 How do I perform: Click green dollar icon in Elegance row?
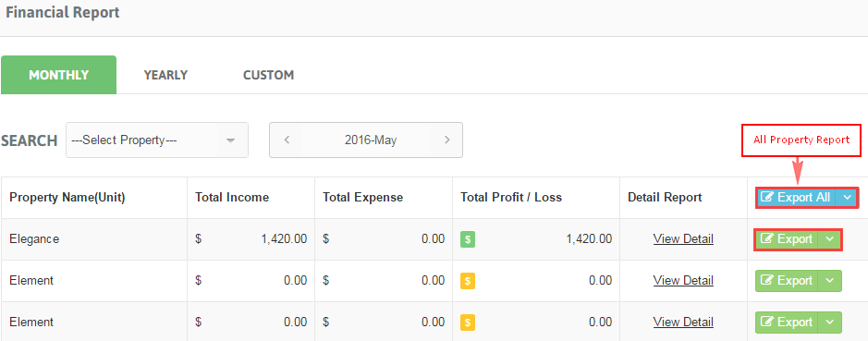coord(468,239)
